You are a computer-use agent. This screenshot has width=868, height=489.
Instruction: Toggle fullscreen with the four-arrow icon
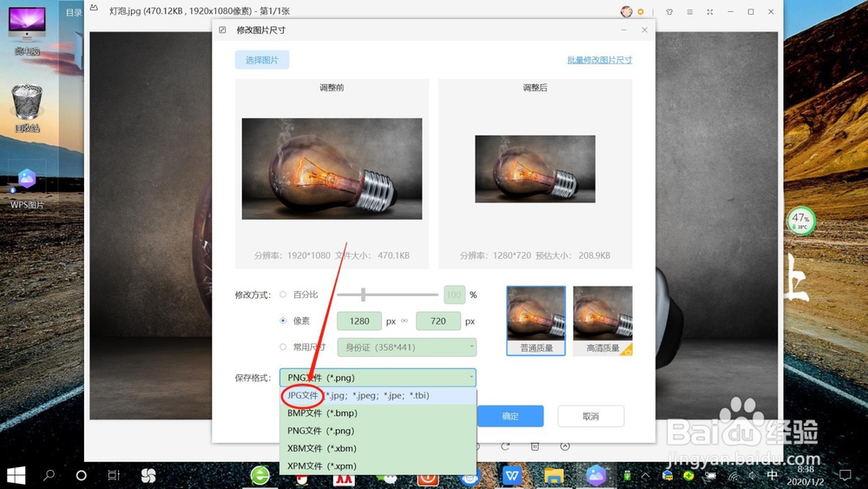[710, 11]
